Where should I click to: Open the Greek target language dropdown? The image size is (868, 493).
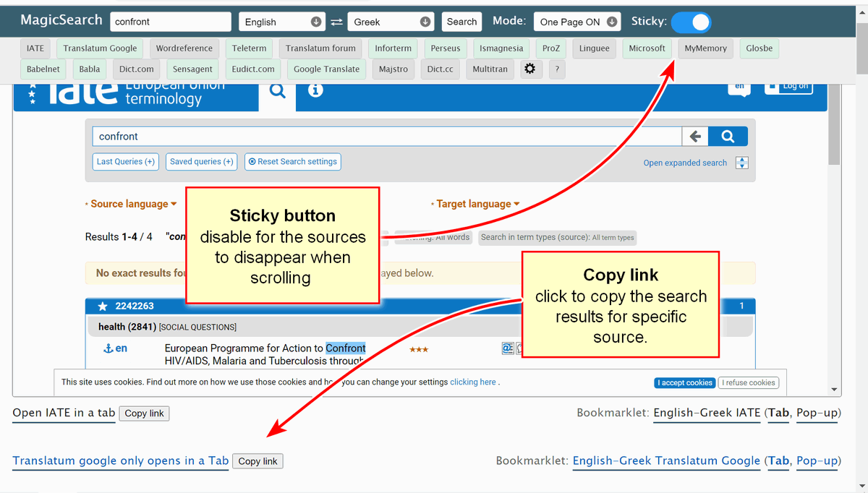pos(391,21)
